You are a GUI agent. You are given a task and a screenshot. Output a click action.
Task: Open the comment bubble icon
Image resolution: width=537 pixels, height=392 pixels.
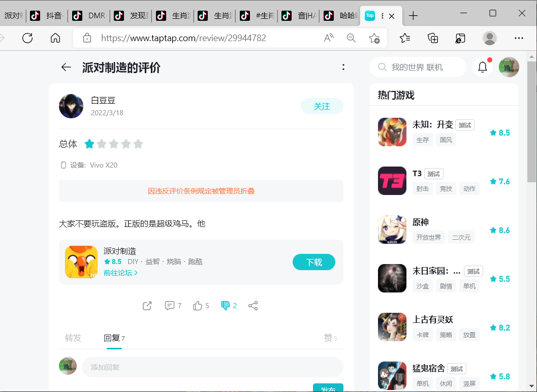[170, 306]
